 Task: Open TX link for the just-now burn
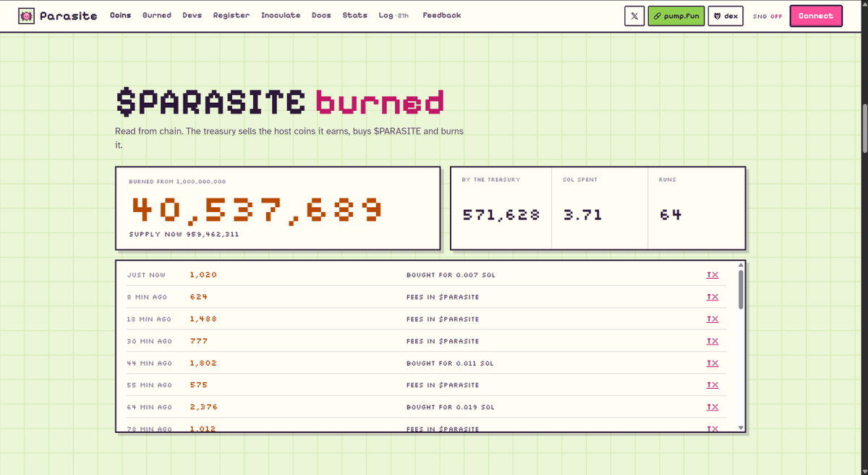point(712,275)
